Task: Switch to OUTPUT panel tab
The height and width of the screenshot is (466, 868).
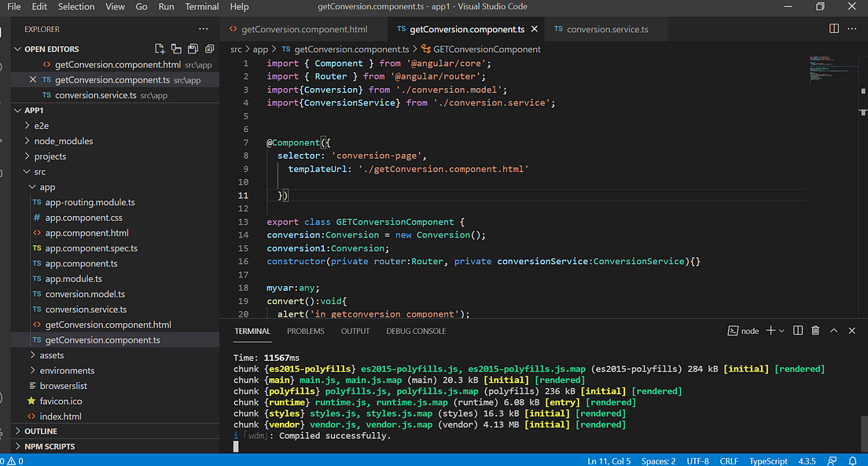Action: pyautogui.click(x=355, y=331)
